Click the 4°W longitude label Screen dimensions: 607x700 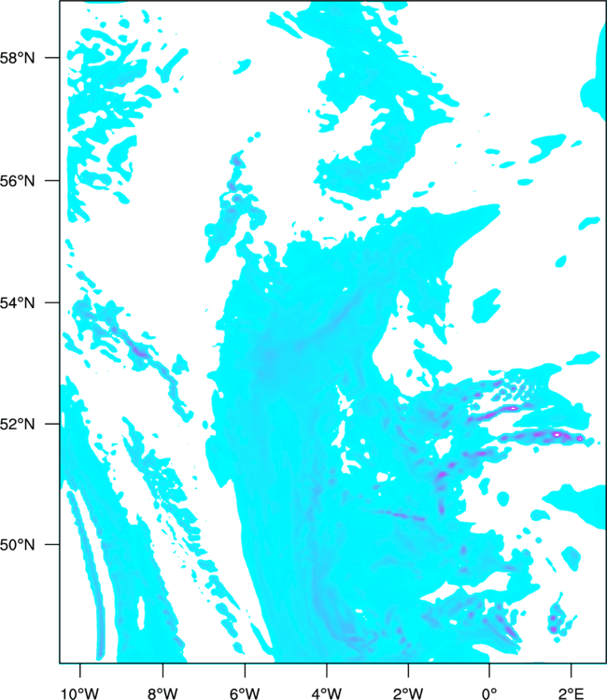click(x=327, y=693)
